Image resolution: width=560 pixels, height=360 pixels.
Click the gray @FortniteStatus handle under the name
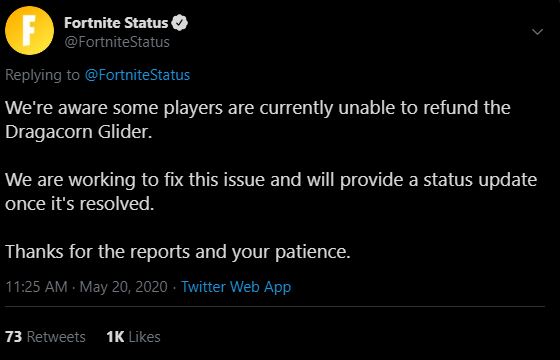click(117, 42)
